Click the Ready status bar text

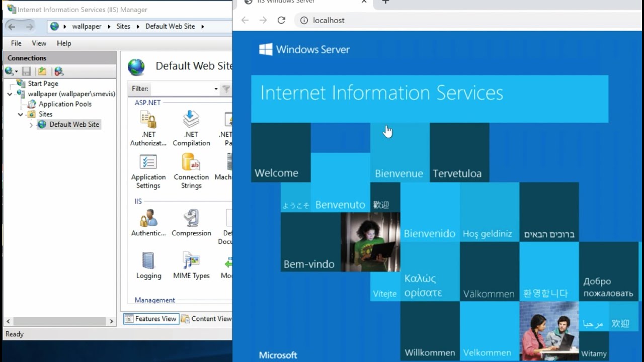pos(14,334)
